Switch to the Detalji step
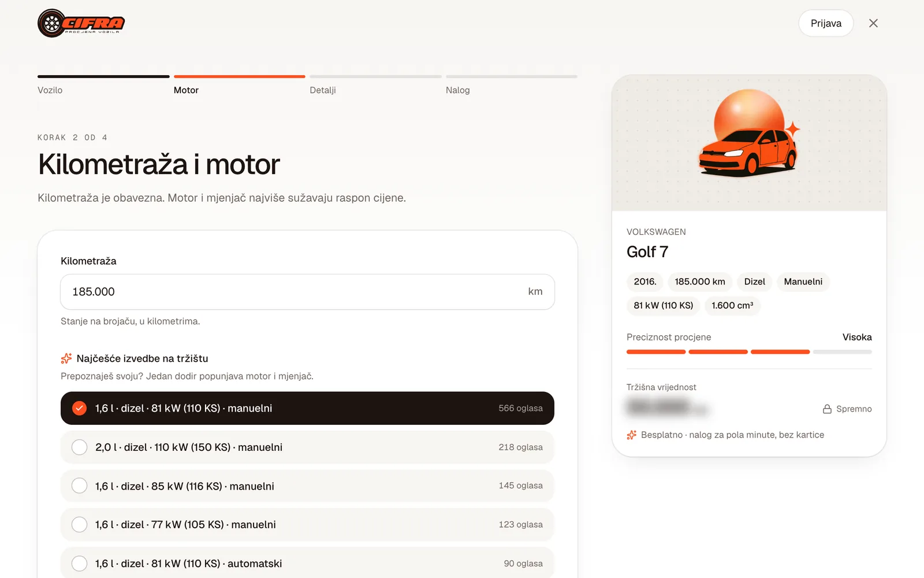This screenshot has width=924, height=578. click(375, 85)
